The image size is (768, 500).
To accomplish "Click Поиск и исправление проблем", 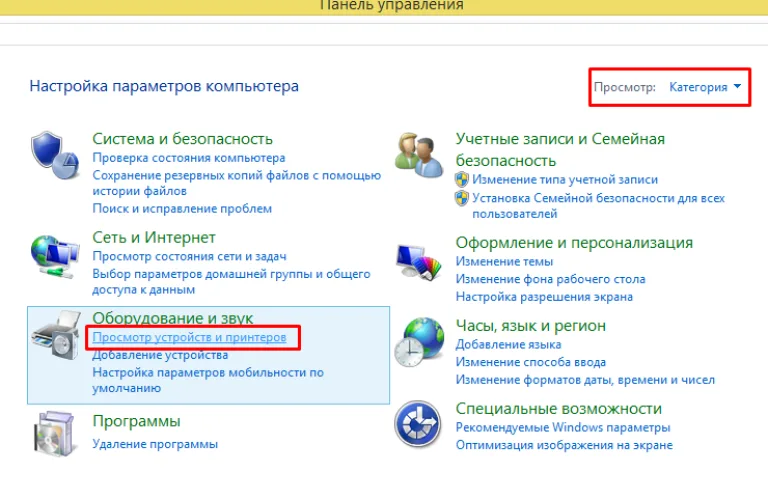I will pyautogui.click(x=182, y=209).
